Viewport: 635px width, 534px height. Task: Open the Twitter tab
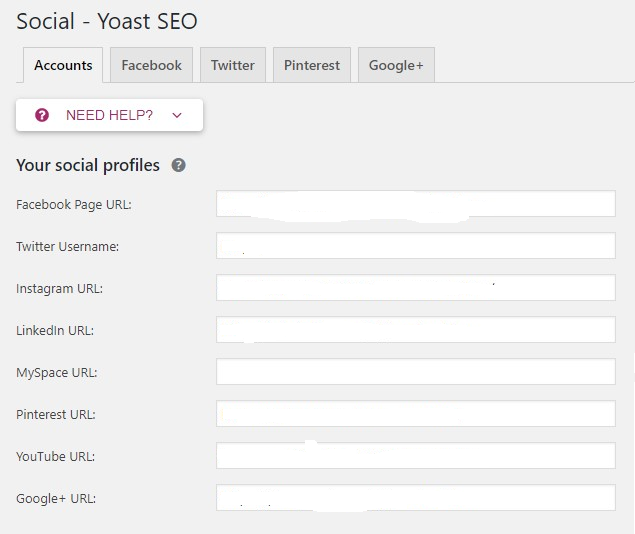point(233,65)
